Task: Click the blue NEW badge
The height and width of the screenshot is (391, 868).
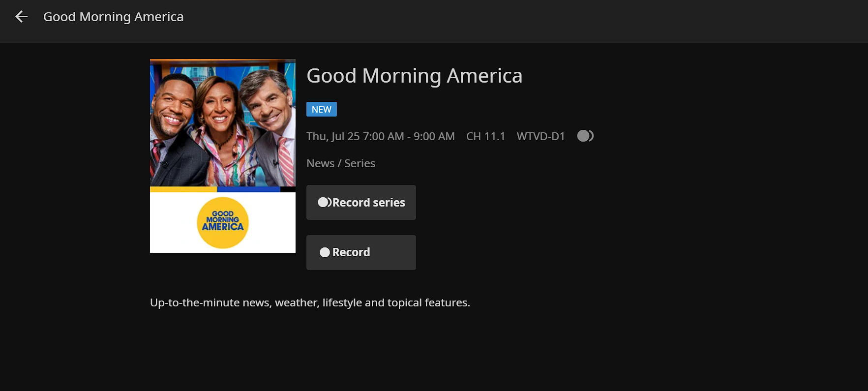Action: pos(321,109)
